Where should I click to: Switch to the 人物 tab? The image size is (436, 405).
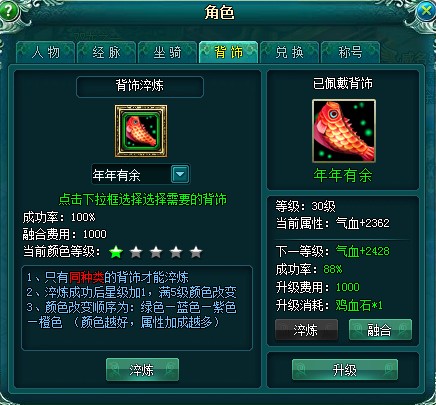coord(45,52)
